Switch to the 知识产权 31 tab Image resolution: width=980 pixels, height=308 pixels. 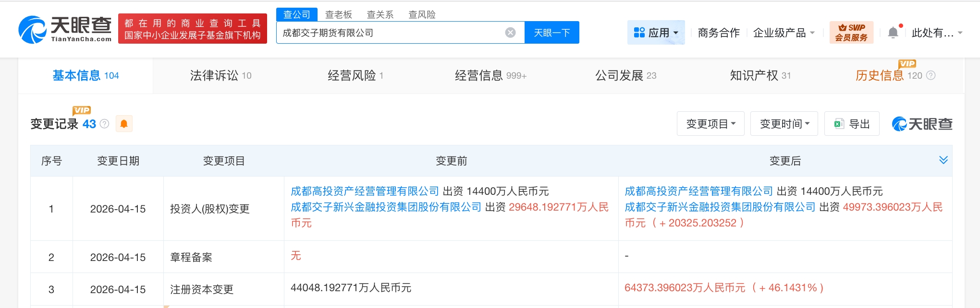coord(760,75)
